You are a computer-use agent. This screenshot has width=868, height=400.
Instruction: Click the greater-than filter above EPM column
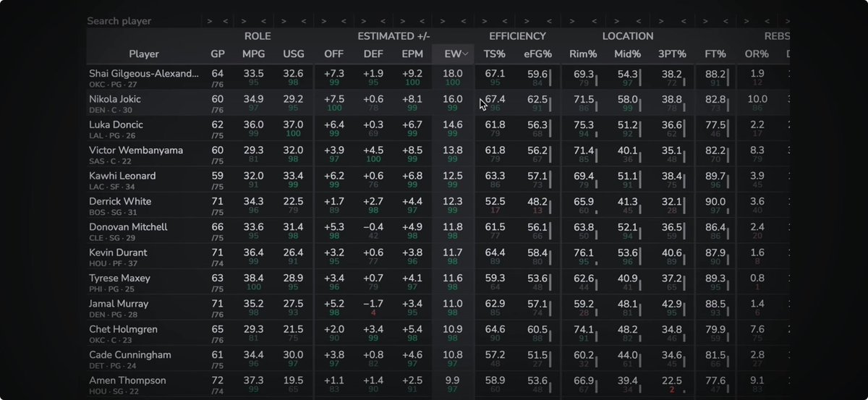coord(404,22)
